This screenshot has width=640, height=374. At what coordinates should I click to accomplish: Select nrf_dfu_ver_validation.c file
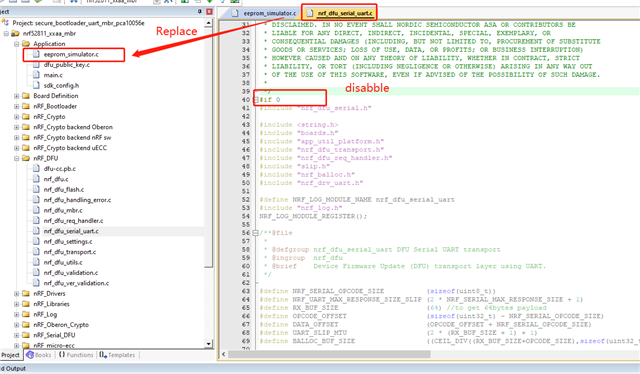[76, 283]
